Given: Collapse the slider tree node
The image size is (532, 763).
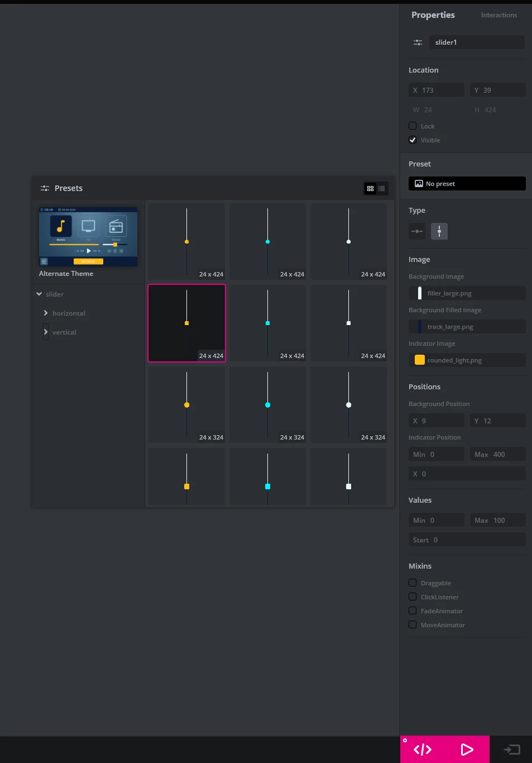Looking at the screenshot, I should tap(39, 294).
